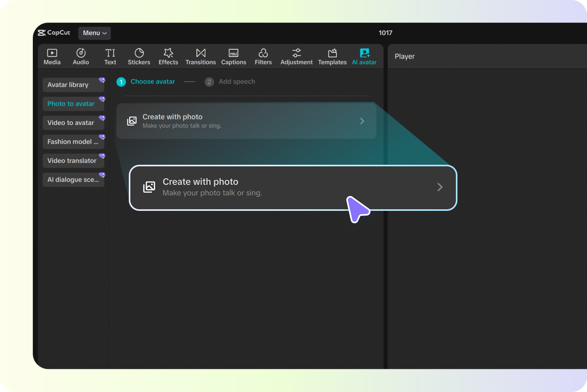Screen dimensions: 587x392
Task: Go to step 2 Add speech
Action: 230,82
